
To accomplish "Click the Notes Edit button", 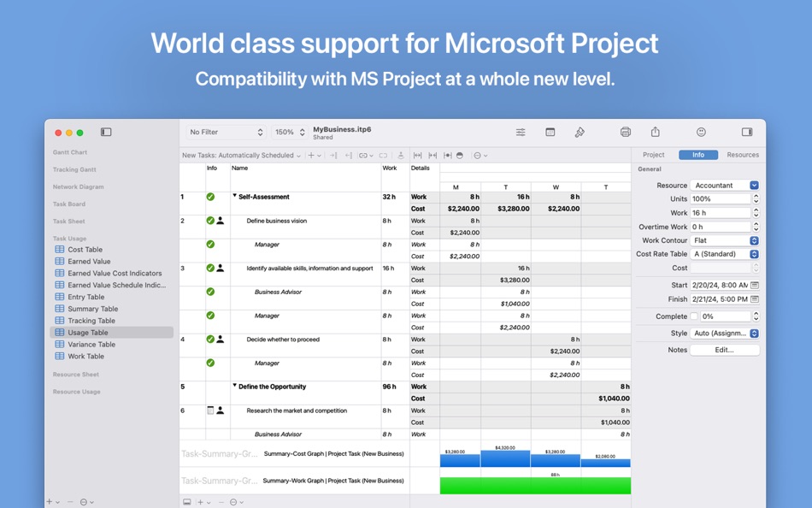I will coord(725,350).
